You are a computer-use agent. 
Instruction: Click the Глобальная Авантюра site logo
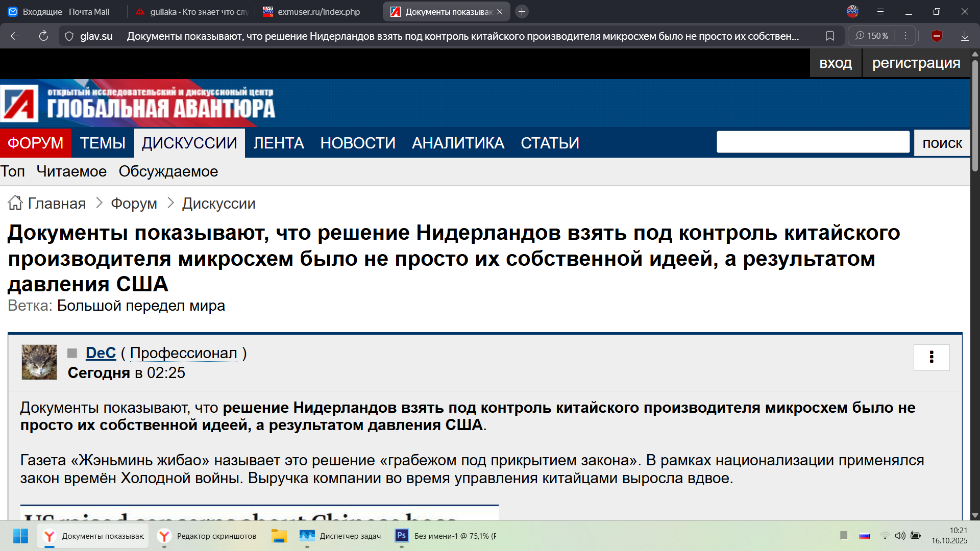[x=138, y=104]
